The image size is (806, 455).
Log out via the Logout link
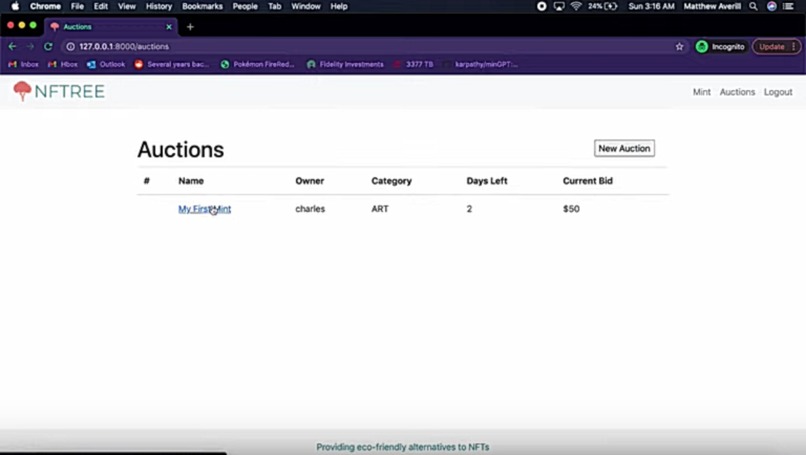pyautogui.click(x=778, y=92)
